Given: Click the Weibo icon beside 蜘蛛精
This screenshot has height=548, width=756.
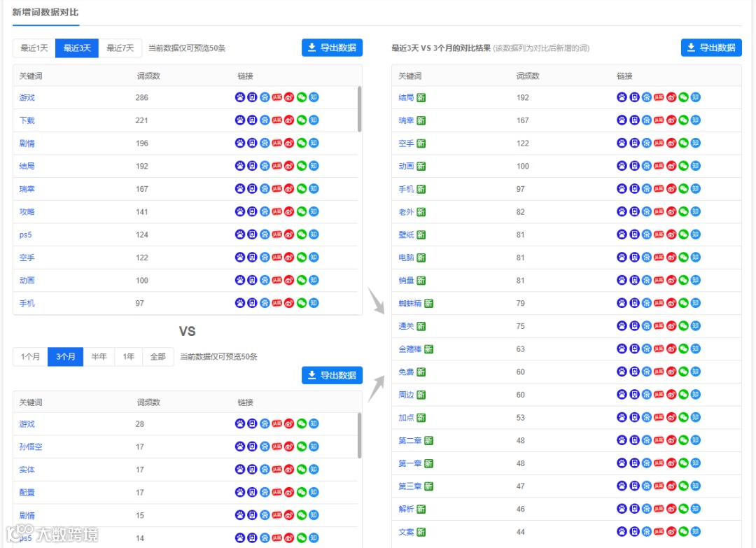Looking at the screenshot, I should pos(671,302).
